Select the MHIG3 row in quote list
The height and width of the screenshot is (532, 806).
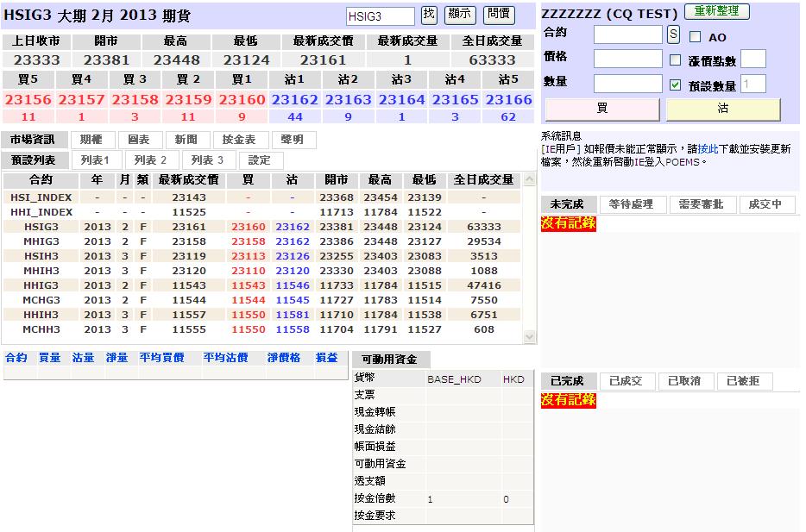(41, 241)
